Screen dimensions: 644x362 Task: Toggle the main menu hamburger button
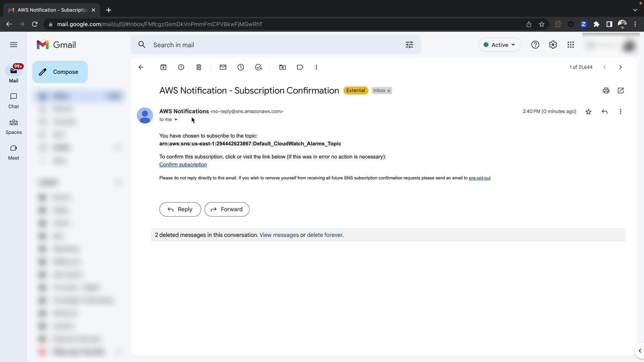coord(14,45)
